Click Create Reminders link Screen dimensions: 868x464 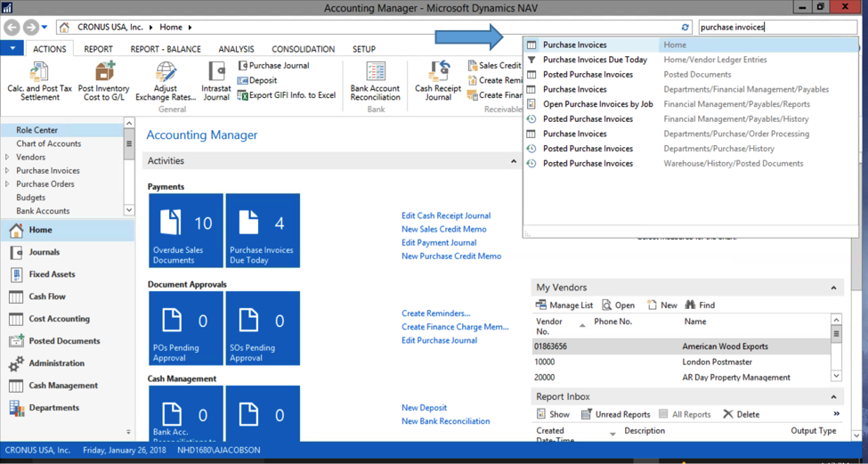click(436, 313)
